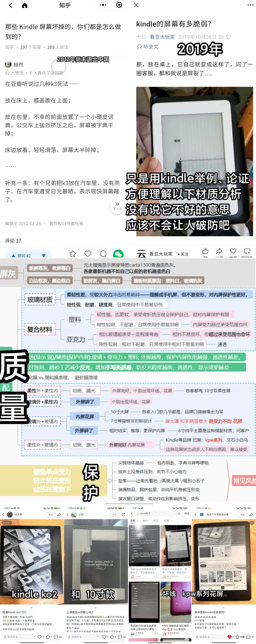Open the Douban article more-options dots
This screenshot has height=644, width=256.
coord(250,5)
